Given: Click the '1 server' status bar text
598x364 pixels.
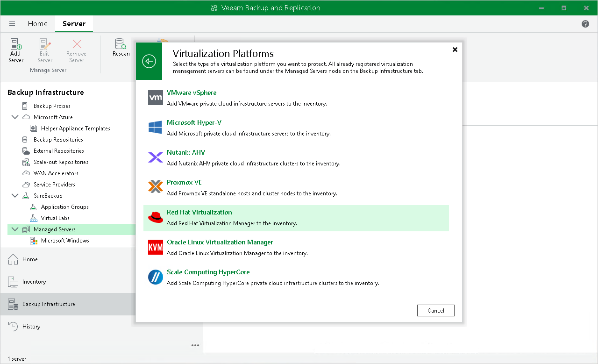Looking at the screenshot, I should [x=17, y=359].
